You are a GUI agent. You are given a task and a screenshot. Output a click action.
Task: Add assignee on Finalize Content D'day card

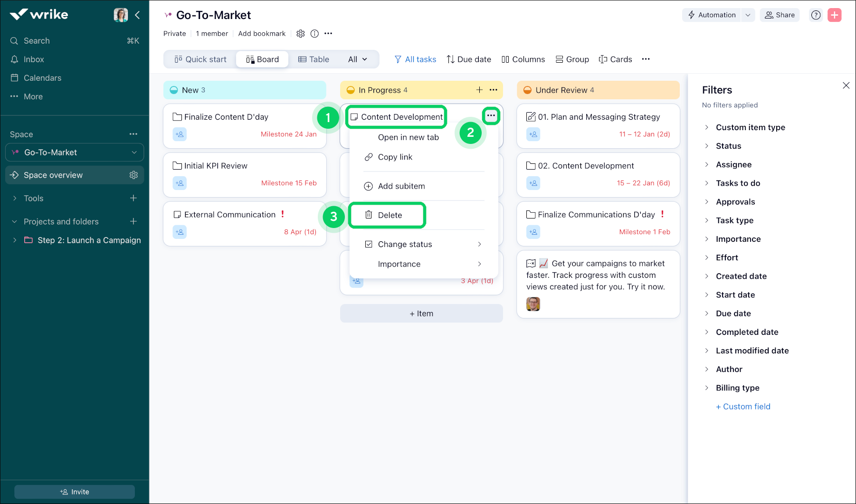(180, 134)
